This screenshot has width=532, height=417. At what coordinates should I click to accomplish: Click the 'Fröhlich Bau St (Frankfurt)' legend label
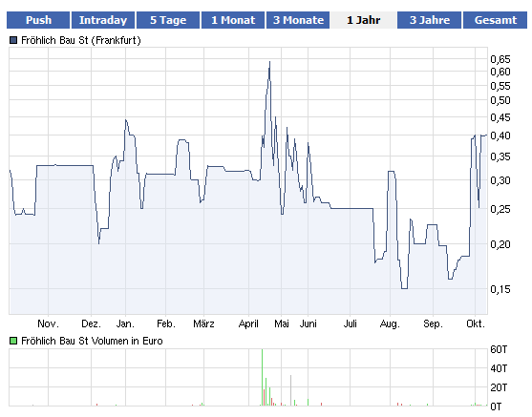[81, 40]
